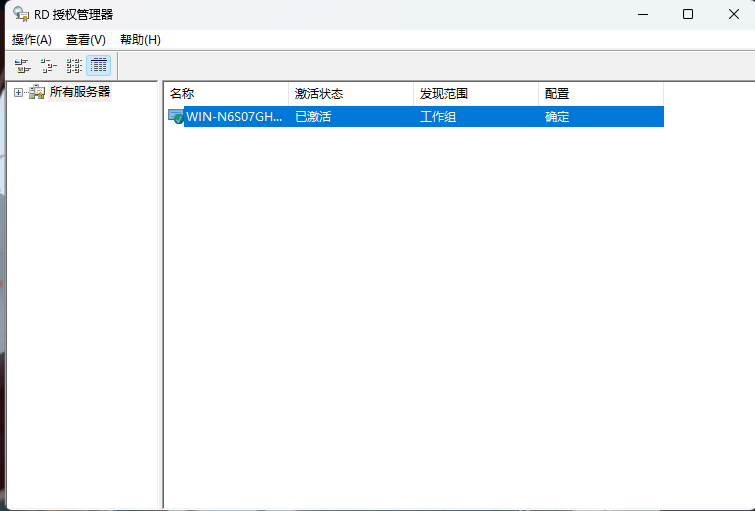Switch to list view in toolbar

point(74,66)
